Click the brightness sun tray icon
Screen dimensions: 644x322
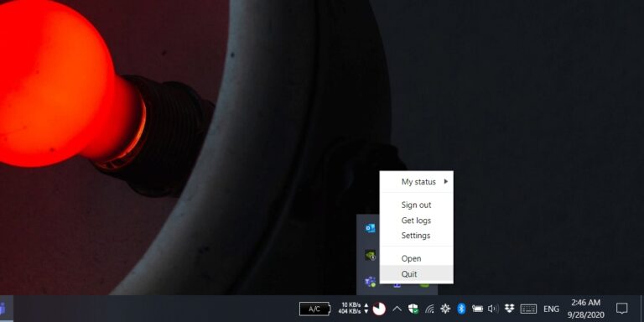coord(445,309)
